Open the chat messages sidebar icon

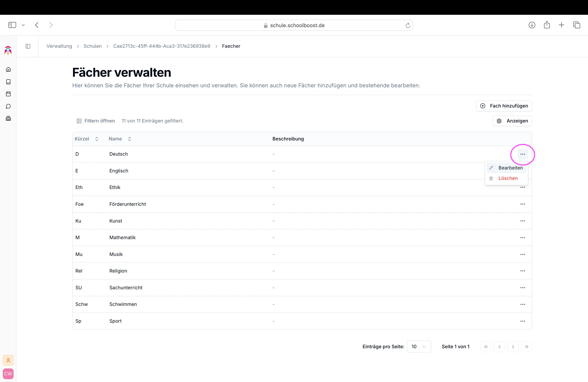pos(8,106)
